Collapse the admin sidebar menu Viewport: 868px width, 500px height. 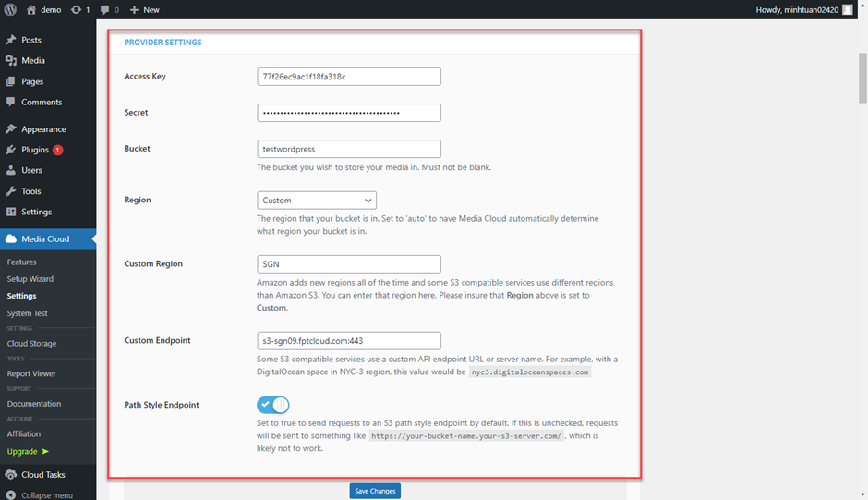tap(46, 494)
